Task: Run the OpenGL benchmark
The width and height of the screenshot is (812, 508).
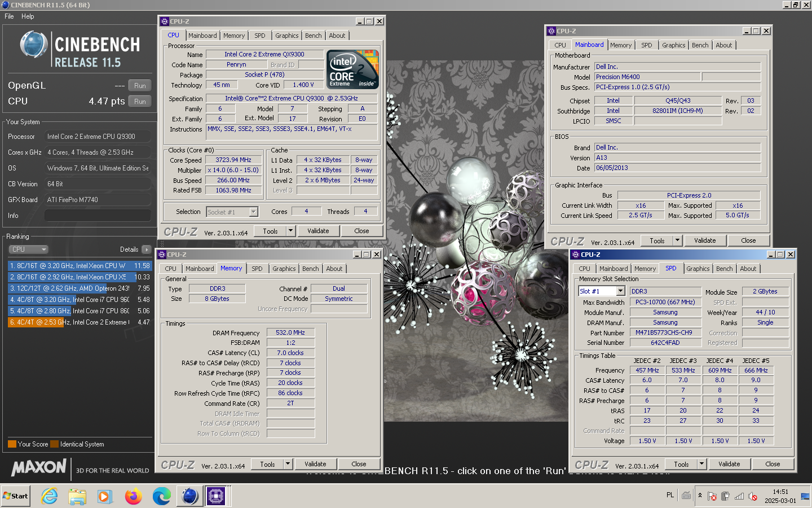Action: pos(140,86)
